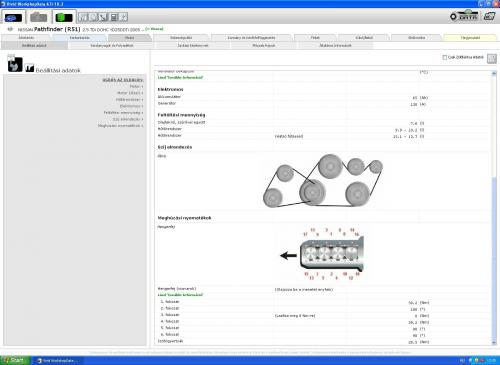500x365 pixels.
Task: Click the print icon beside the checkbox
Action: (x=492, y=59)
